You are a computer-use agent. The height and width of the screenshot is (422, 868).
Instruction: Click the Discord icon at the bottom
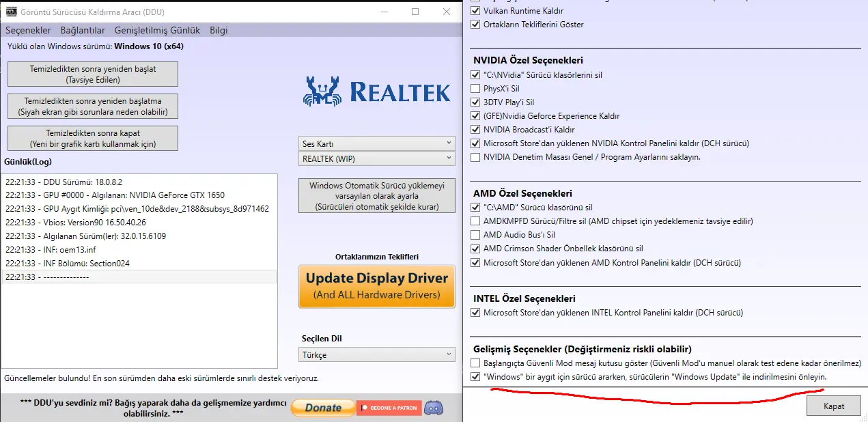coord(434,408)
